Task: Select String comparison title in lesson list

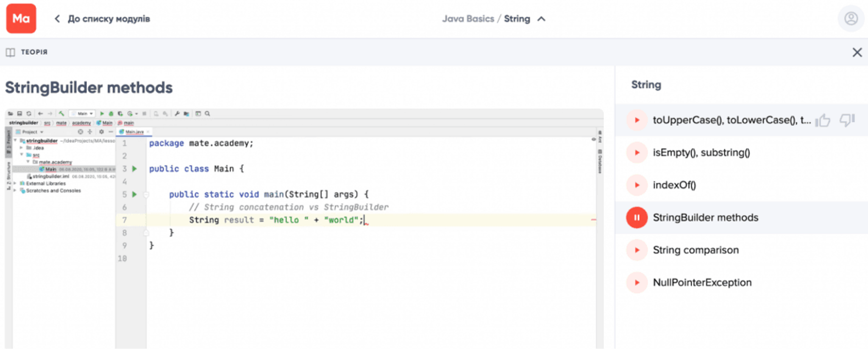Action: [x=696, y=250]
